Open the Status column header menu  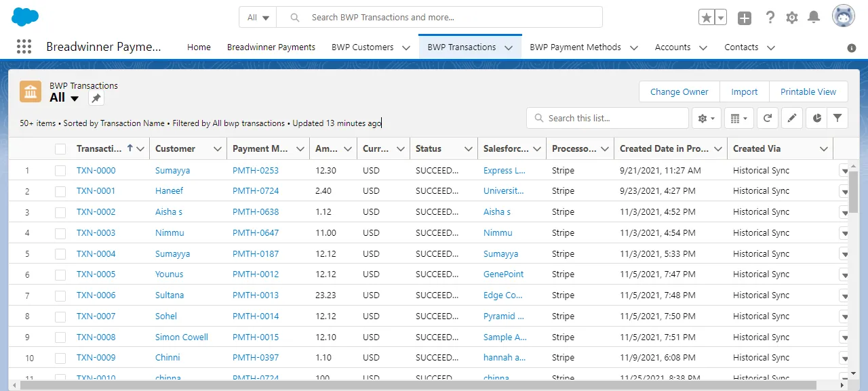point(469,149)
